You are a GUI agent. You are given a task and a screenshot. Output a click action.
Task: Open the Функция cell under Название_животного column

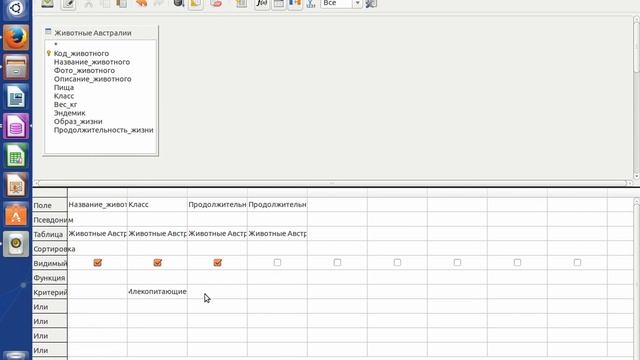tap(97, 277)
